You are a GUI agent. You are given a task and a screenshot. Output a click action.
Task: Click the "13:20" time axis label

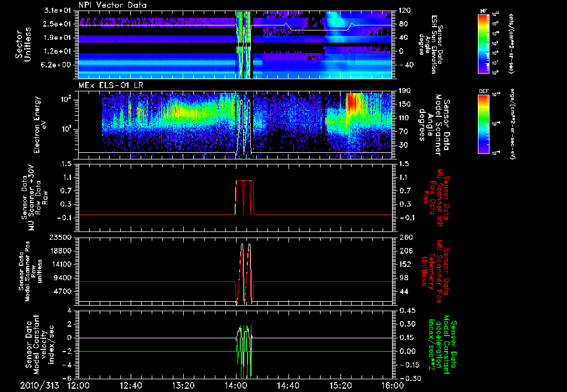(183, 385)
